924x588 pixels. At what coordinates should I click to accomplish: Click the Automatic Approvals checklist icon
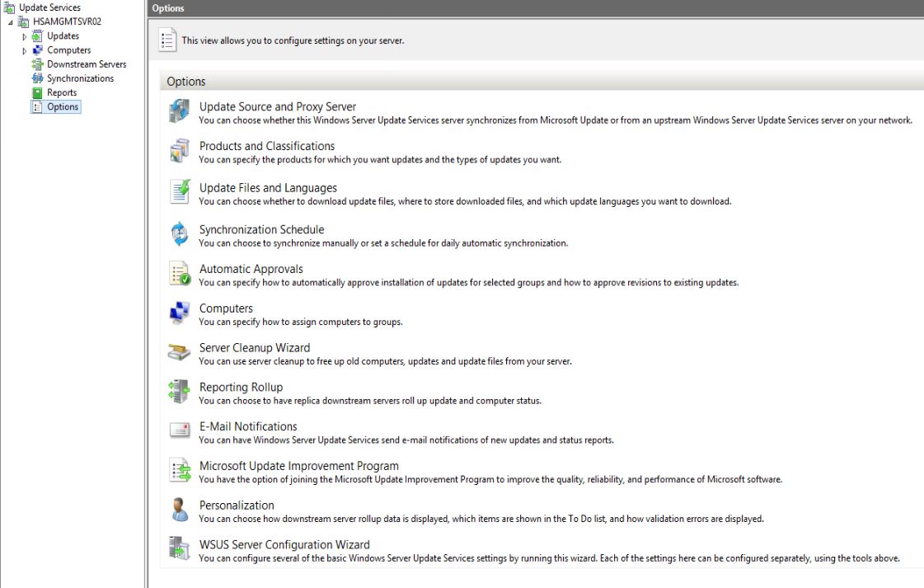pos(179,273)
